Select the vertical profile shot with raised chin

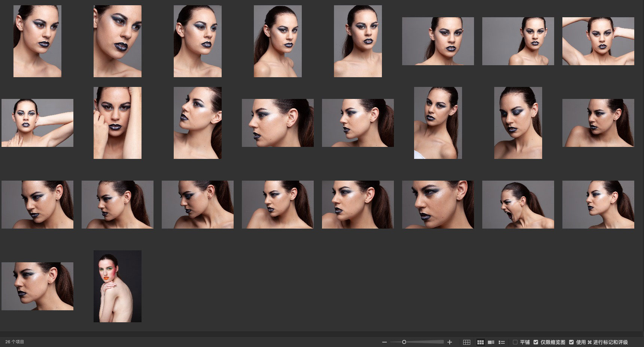pos(198,123)
